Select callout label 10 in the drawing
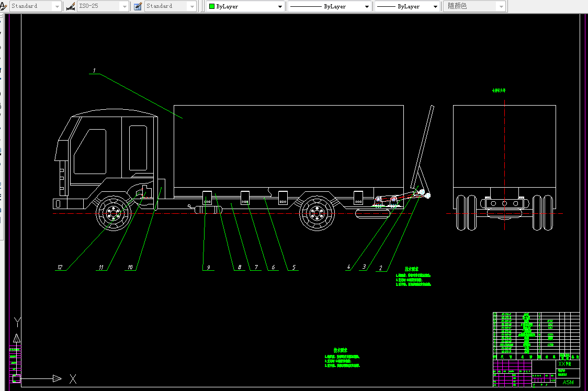 [130, 267]
